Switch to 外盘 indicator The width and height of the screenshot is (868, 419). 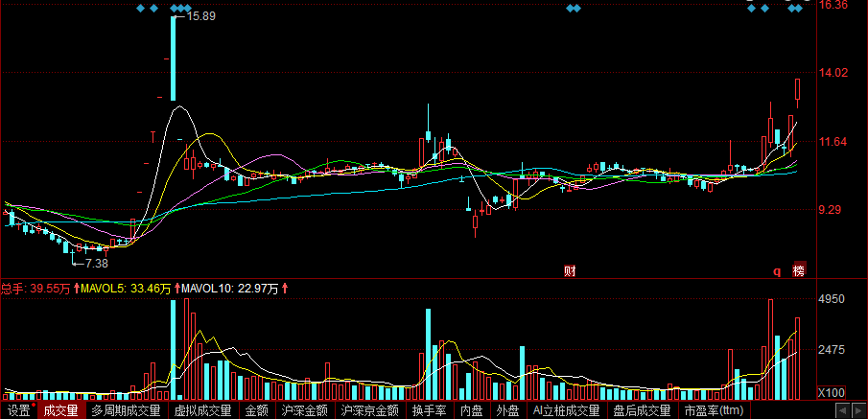(x=507, y=410)
